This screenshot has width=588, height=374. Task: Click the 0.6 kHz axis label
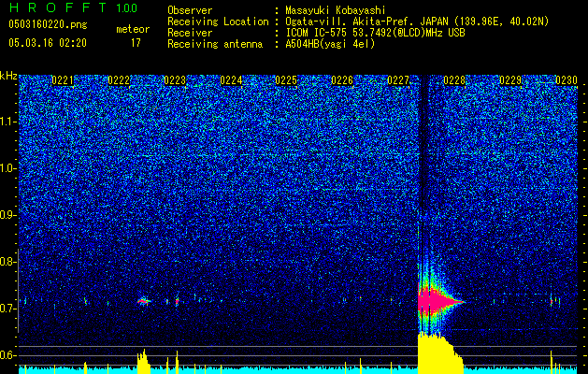tap(7, 355)
